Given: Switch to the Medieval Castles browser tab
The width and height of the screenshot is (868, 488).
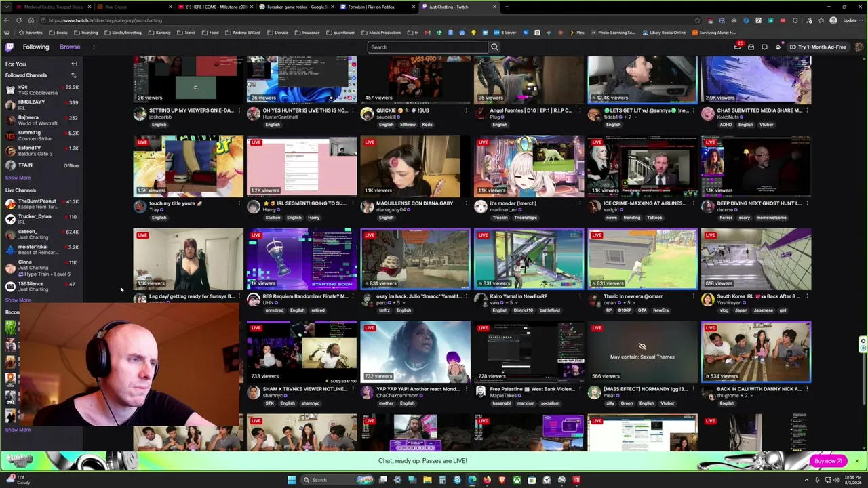Looking at the screenshot, I should [53, 7].
